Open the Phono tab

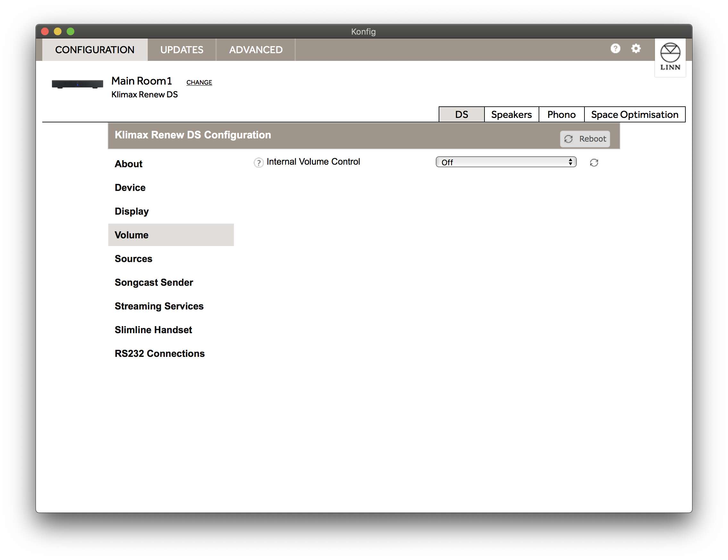[561, 115]
